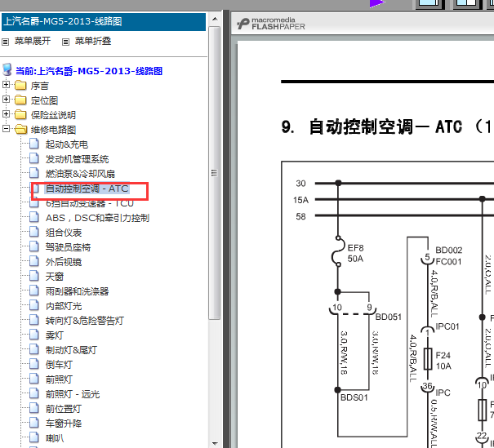Click the page icon beside 车窗升降

[x=34, y=422]
